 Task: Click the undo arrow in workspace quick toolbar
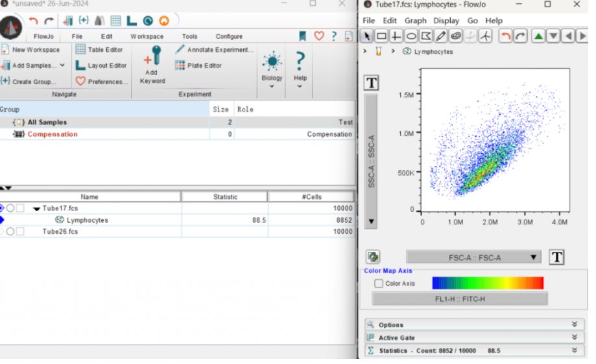coord(34,21)
